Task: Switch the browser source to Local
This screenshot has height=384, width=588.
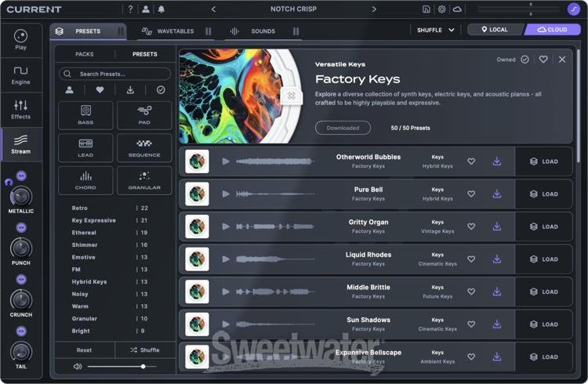Action: [x=494, y=30]
